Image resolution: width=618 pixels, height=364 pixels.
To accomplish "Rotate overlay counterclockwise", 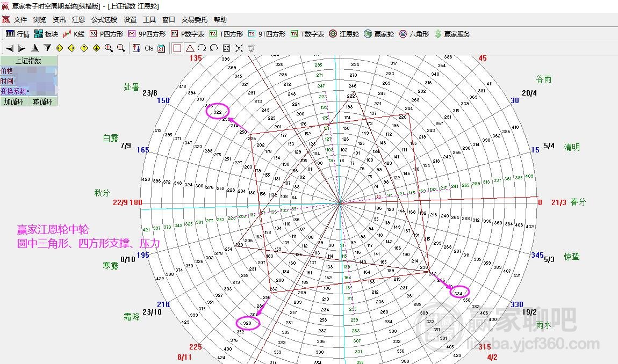I will pos(214,48).
